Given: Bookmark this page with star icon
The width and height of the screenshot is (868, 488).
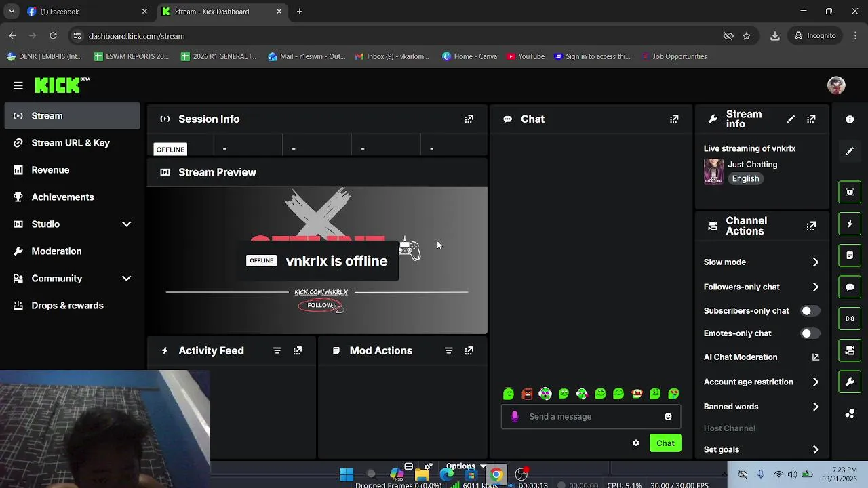Looking at the screenshot, I should click(747, 36).
